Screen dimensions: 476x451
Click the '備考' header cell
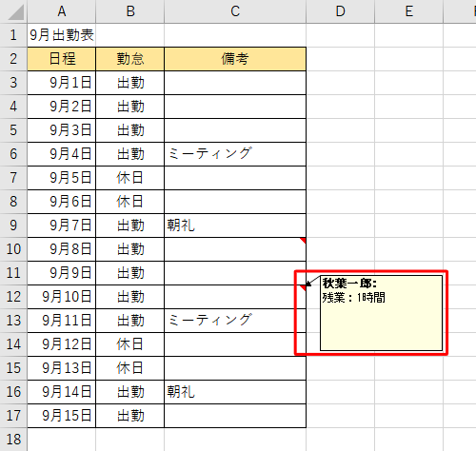point(235,59)
